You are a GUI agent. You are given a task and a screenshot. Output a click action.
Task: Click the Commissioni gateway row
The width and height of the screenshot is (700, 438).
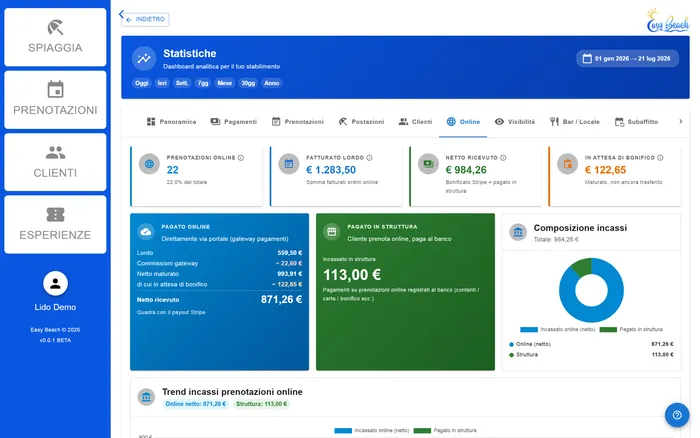(219, 263)
